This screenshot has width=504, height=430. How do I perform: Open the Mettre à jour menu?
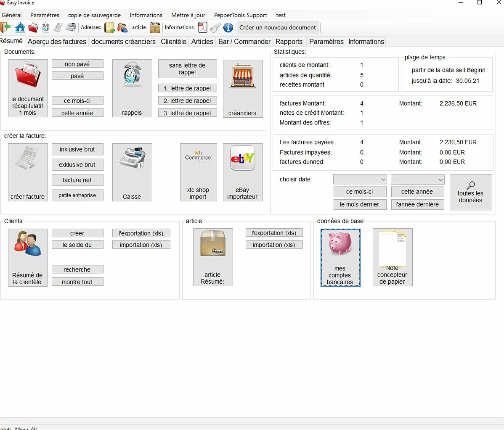click(188, 15)
